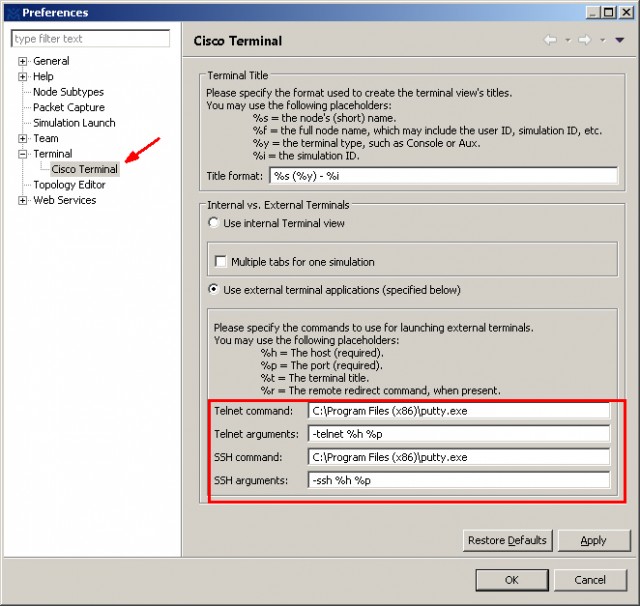The image size is (640, 606).
Task: Click the Telnet command input field
Action: click(x=458, y=410)
